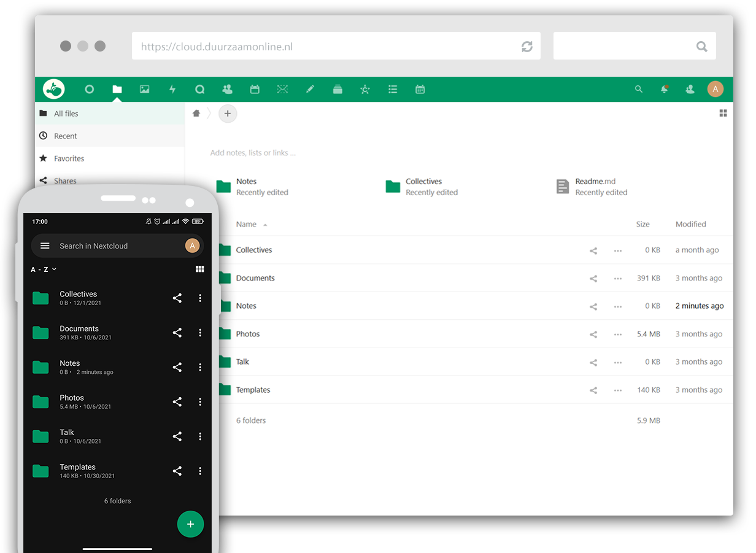Open more actions for desktop Notes row
Screen dimensions: 756x553
tap(618, 306)
